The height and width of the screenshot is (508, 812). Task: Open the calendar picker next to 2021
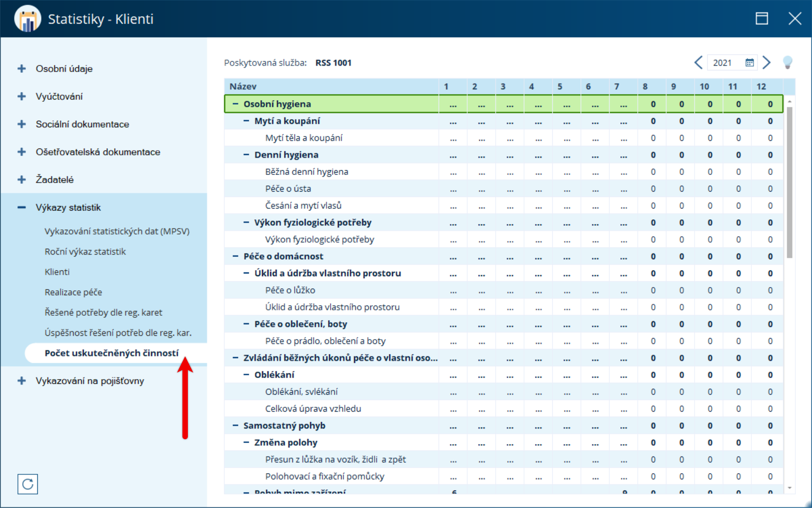pyautogui.click(x=750, y=63)
